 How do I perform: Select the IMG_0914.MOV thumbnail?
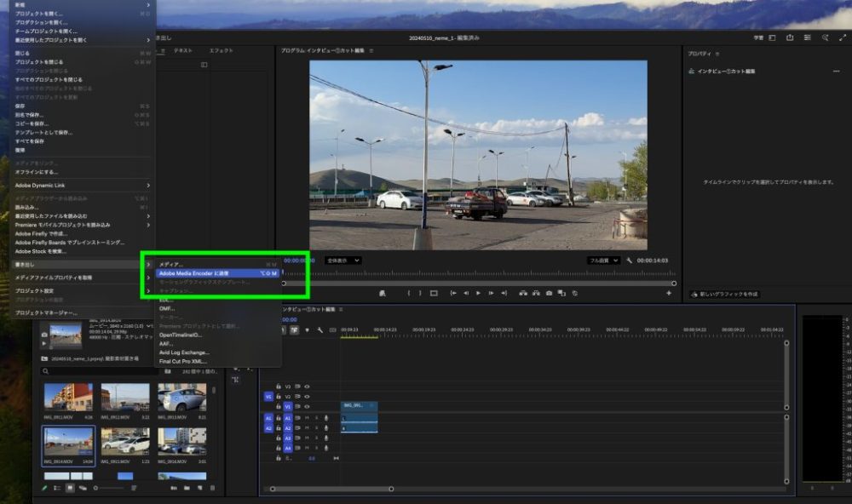(x=68, y=441)
